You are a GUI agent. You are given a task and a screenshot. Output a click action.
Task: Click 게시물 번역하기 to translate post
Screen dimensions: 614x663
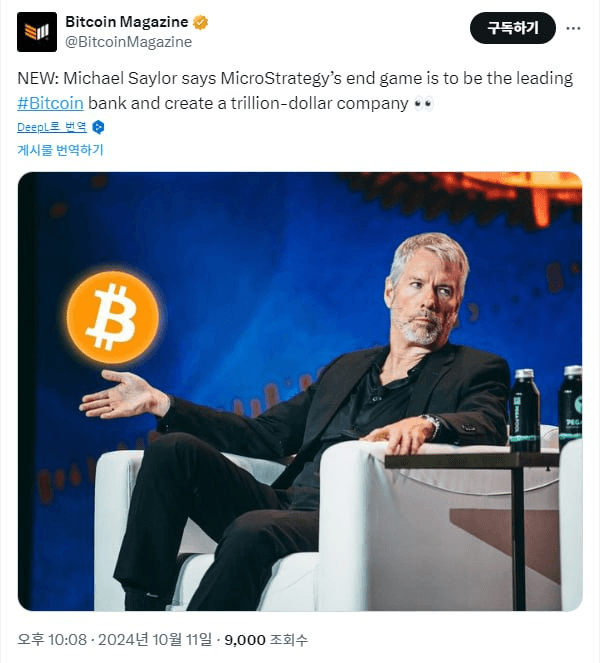coord(60,150)
